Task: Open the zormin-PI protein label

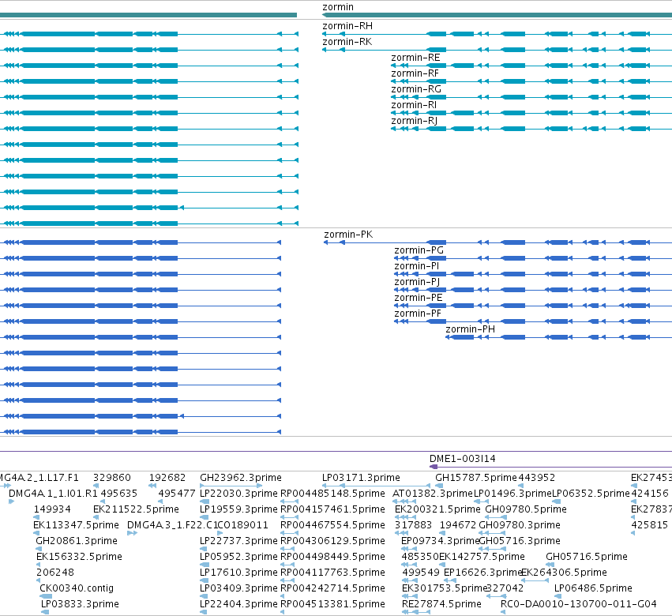Action: [417, 267]
